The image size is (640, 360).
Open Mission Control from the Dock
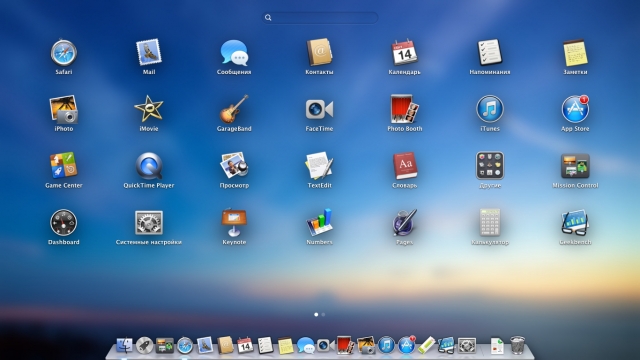point(164,346)
